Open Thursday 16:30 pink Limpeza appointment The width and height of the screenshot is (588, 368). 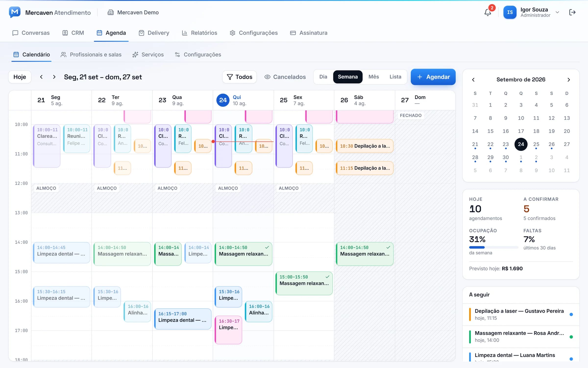coord(228,330)
